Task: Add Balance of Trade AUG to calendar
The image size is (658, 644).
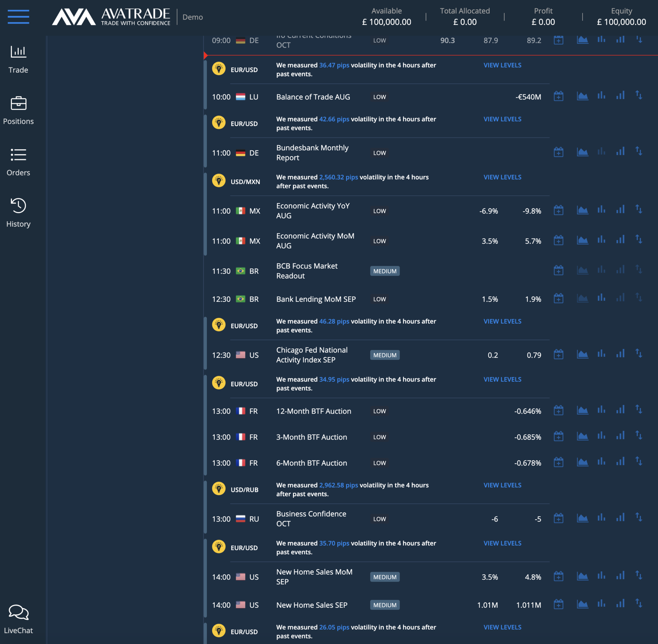Action: tap(559, 96)
